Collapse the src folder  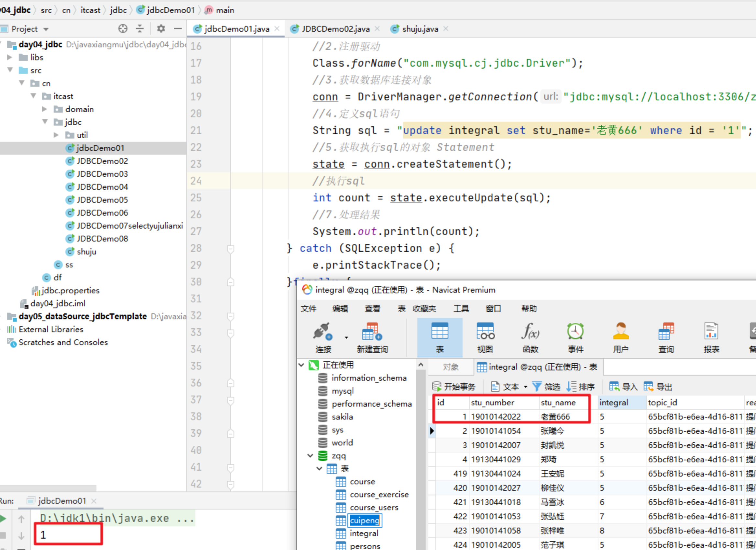pyautogui.click(x=10, y=70)
